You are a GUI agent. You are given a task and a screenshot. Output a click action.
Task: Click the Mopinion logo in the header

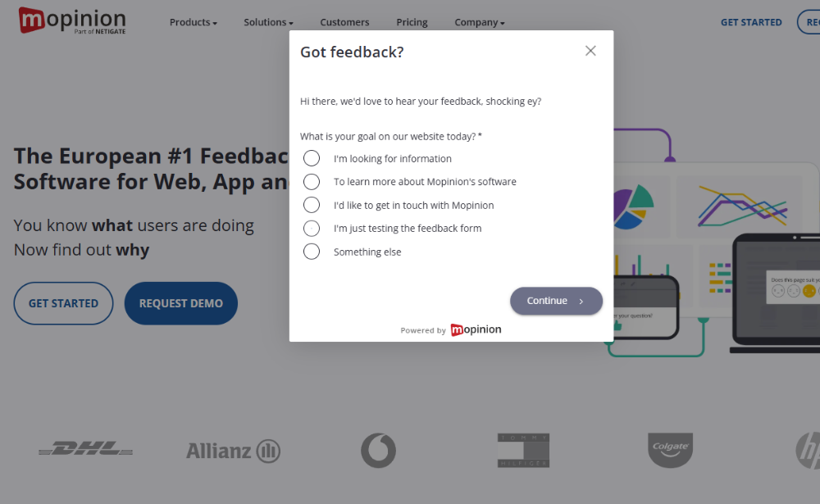71,20
